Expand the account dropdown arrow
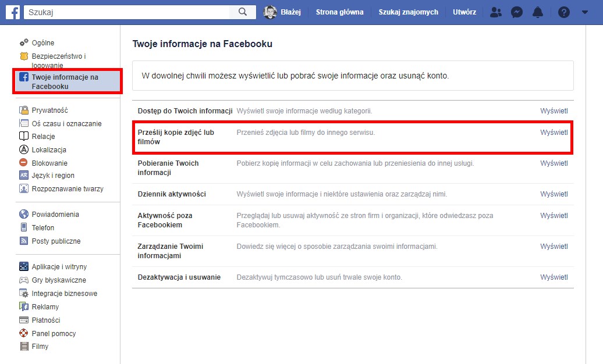The image size is (603, 364). click(x=585, y=12)
